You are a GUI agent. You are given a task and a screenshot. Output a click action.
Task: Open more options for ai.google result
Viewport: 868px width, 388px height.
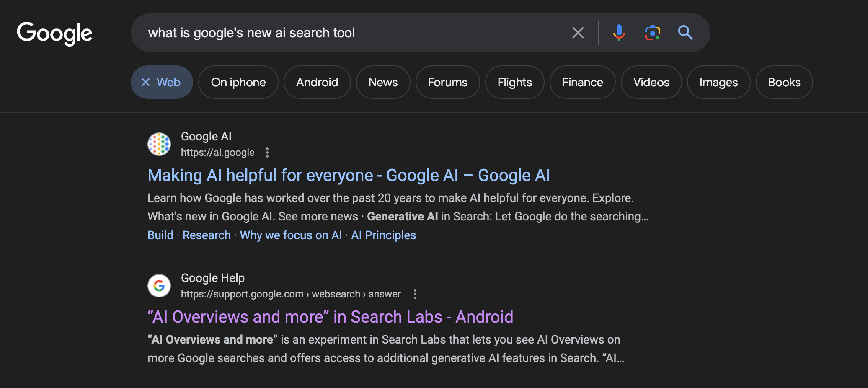click(267, 153)
